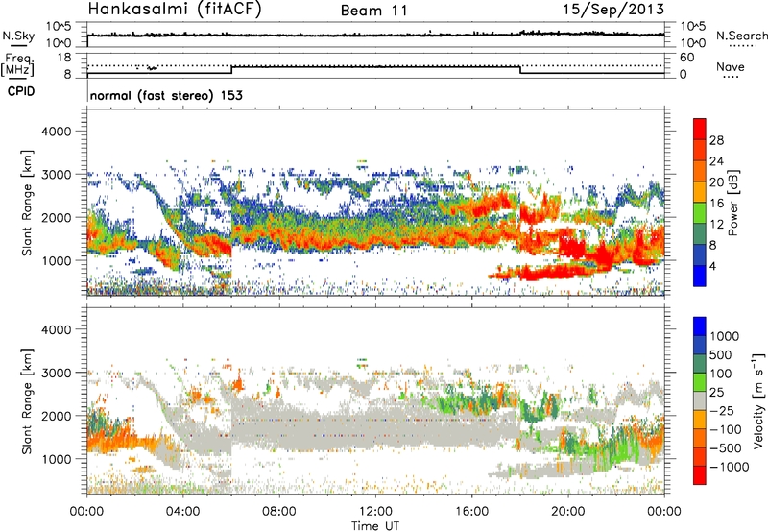Click the date '15/Sep/2013'
Image resolution: width=768 pixels, height=532 pixels.
click(613, 10)
